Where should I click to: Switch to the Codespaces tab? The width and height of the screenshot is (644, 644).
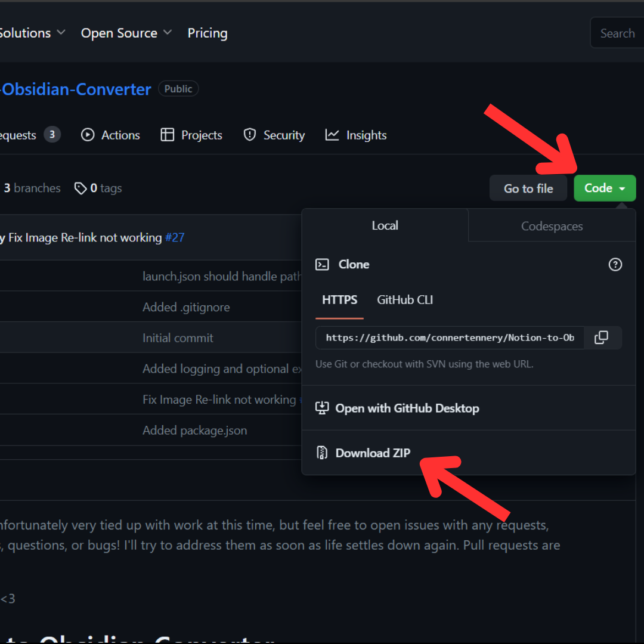click(552, 226)
